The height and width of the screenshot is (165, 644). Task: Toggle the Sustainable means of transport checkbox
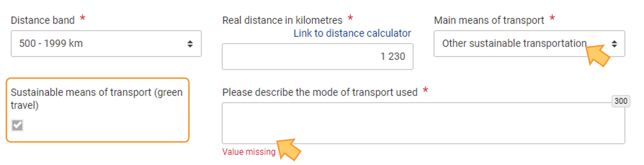point(17,125)
